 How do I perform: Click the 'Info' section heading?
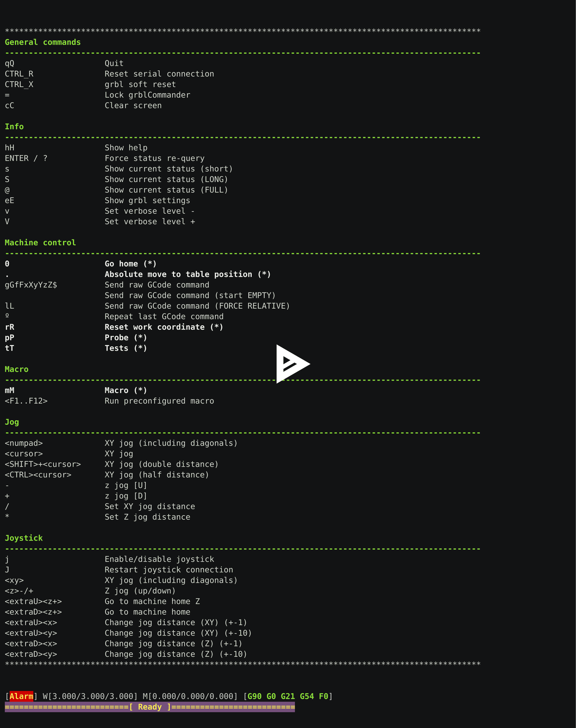click(14, 127)
